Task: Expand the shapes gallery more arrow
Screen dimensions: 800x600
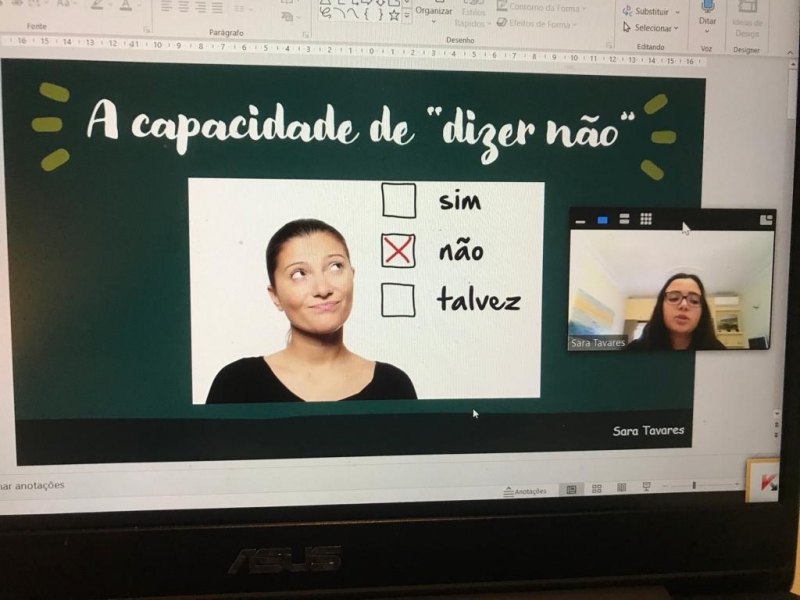Action: pos(407,16)
